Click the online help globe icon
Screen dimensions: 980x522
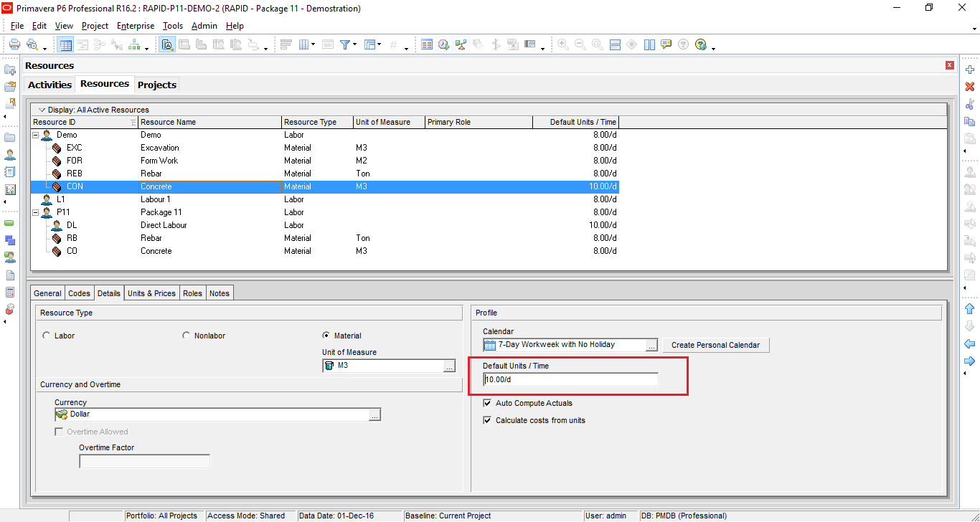point(699,44)
